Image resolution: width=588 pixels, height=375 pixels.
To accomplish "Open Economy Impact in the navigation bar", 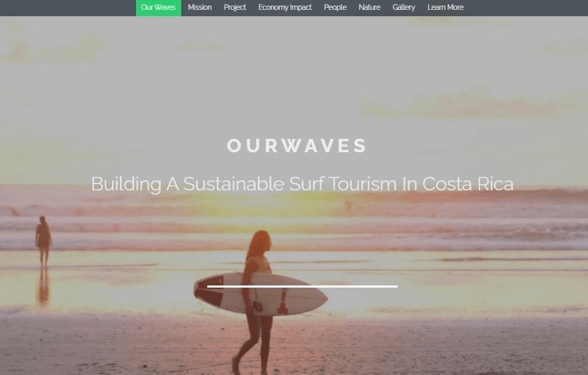I will [285, 8].
